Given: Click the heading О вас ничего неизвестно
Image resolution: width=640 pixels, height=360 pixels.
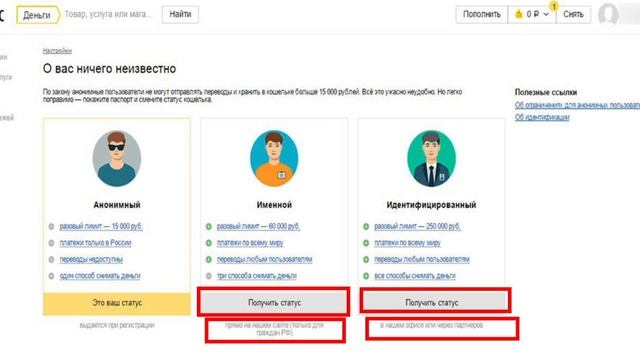Looking at the screenshot, I should [109, 69].
